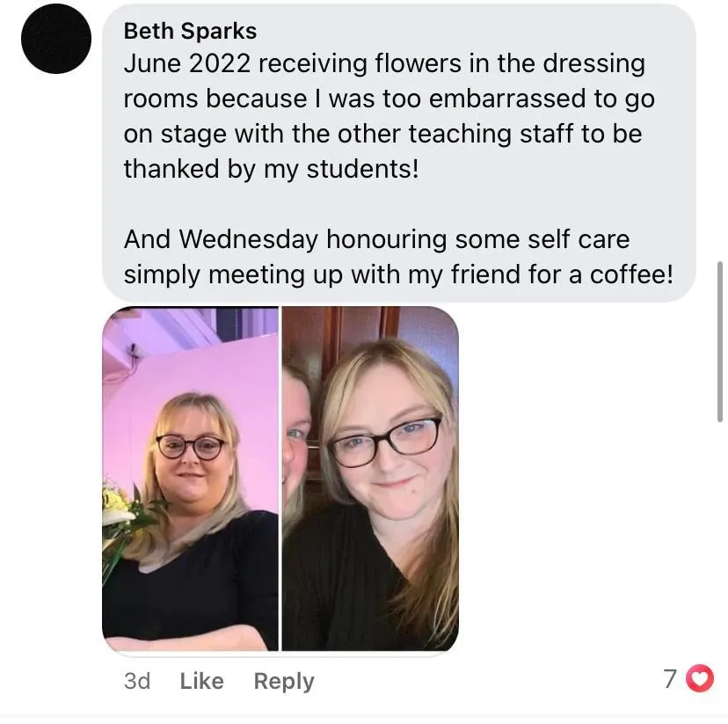Click the text 'thanked by my students!'
728x724 pixels.
click(271, 169)
